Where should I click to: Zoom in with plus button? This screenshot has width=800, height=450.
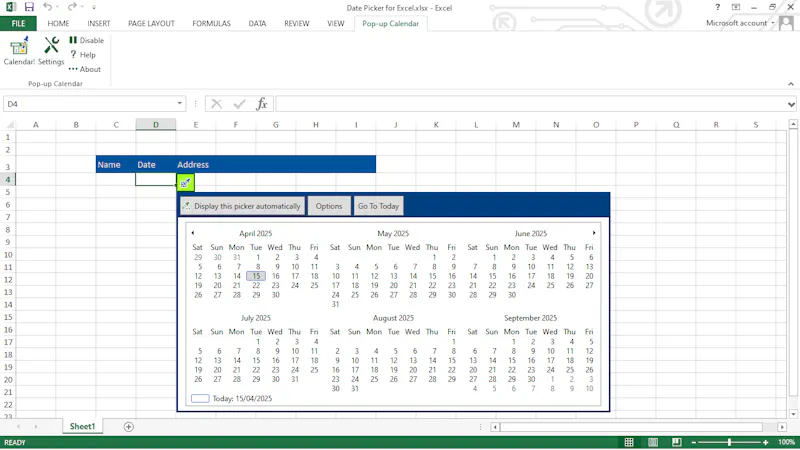766,442
